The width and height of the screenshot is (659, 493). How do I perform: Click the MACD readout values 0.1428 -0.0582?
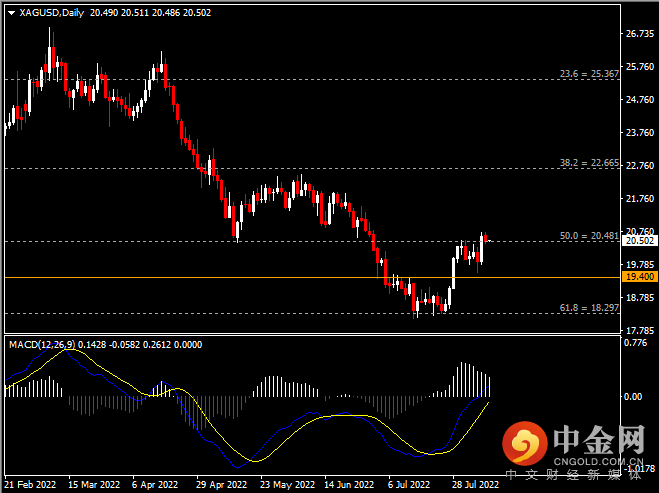109,345
